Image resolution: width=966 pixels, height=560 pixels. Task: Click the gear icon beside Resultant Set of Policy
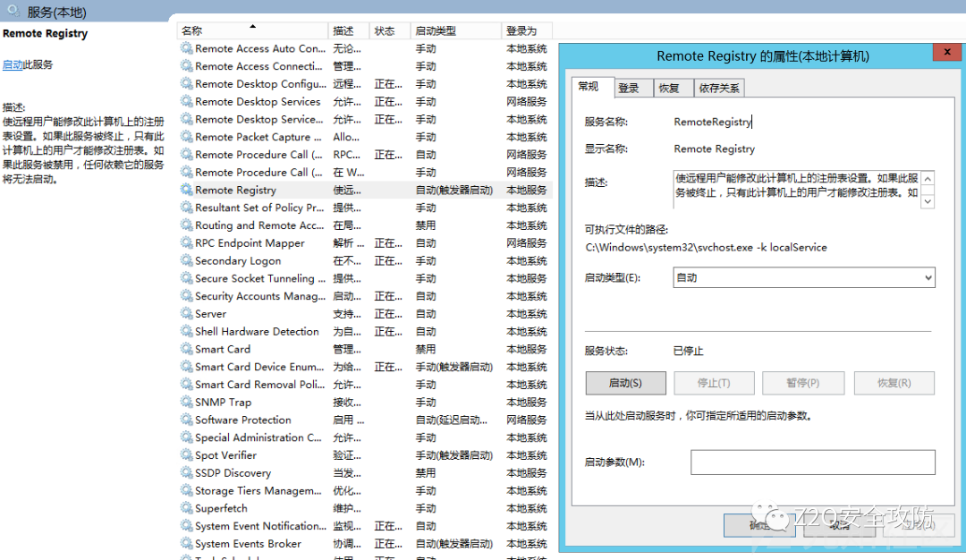click(x=186, y=208)
